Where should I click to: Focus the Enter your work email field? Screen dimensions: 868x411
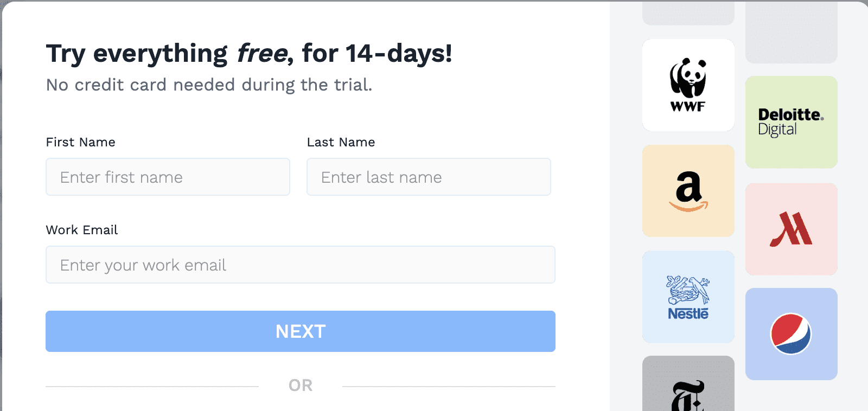[300, 265]
